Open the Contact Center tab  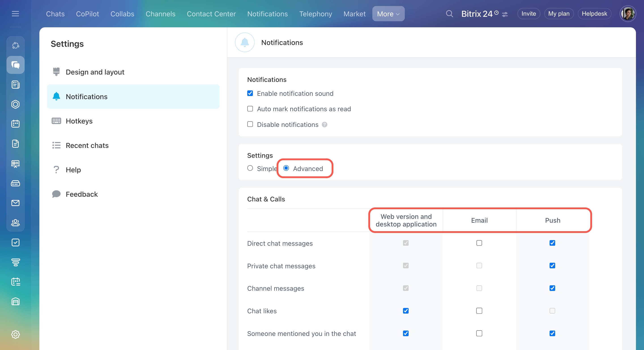click(211, 14)
